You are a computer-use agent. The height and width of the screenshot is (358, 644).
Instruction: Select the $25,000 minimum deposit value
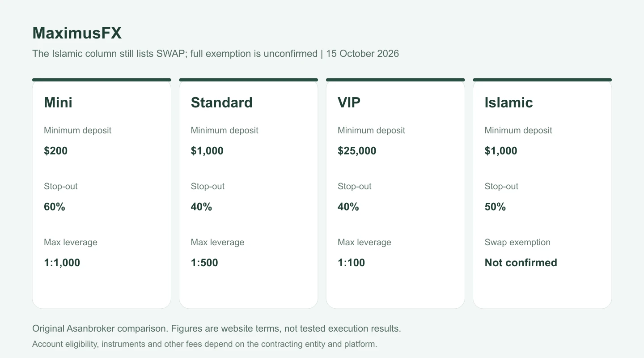point(357,151)
